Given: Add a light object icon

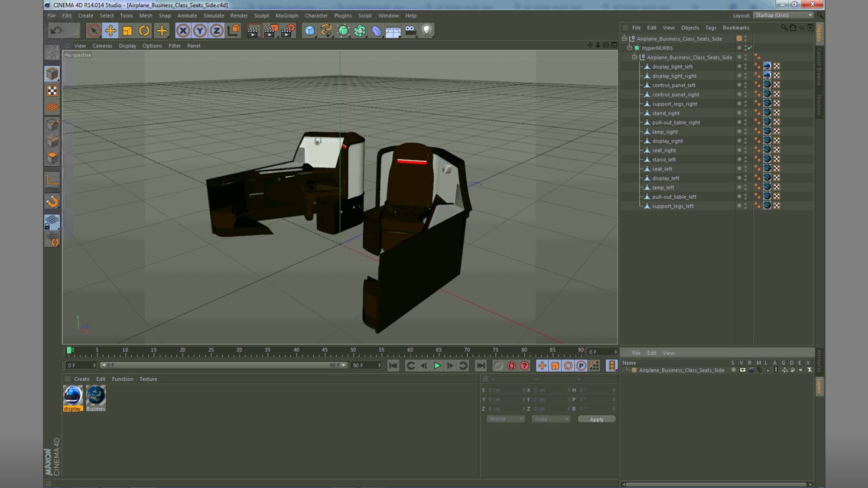Looking at the screenshot, I should (x=426, y=31).
